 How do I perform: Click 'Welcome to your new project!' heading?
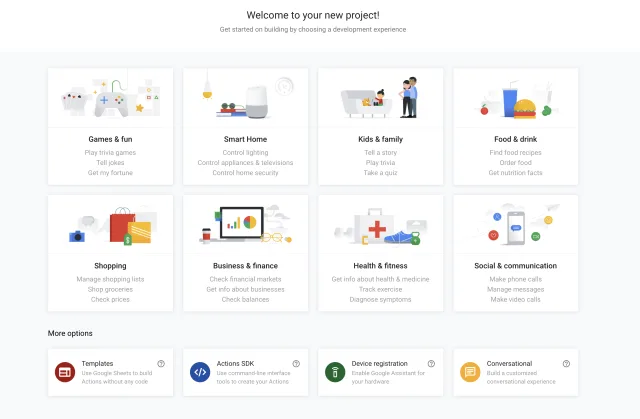point(313,15)
